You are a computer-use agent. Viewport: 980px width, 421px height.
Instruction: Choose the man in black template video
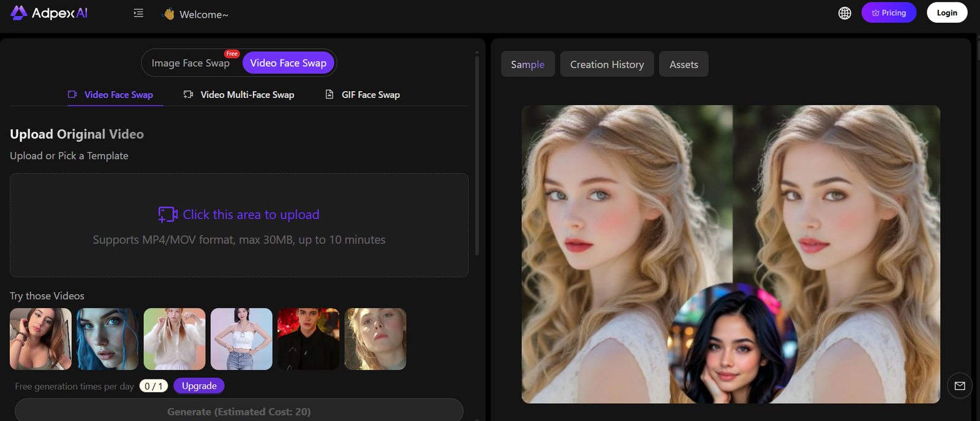coord(308,339)
